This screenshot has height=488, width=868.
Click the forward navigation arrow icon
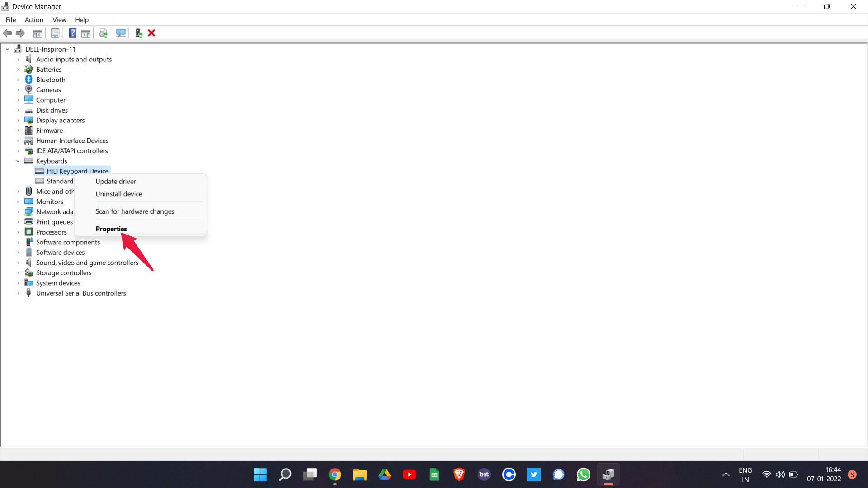tap(20, 33)
